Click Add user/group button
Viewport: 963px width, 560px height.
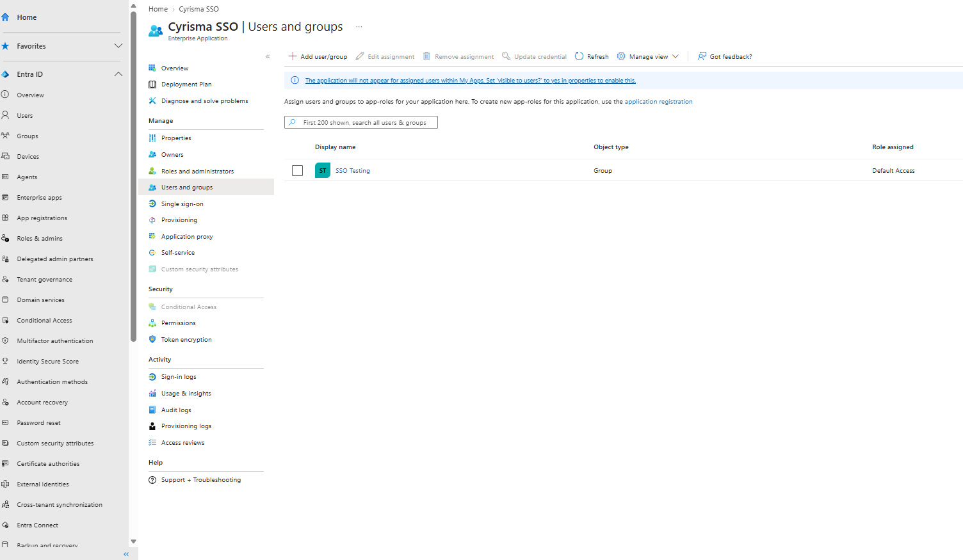(x=318, y=56)
